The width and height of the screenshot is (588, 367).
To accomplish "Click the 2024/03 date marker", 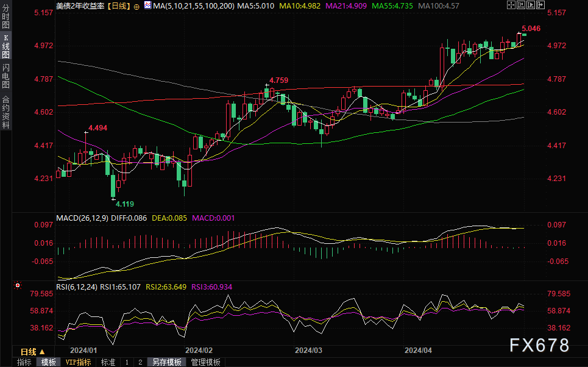I will pos(308,351).
